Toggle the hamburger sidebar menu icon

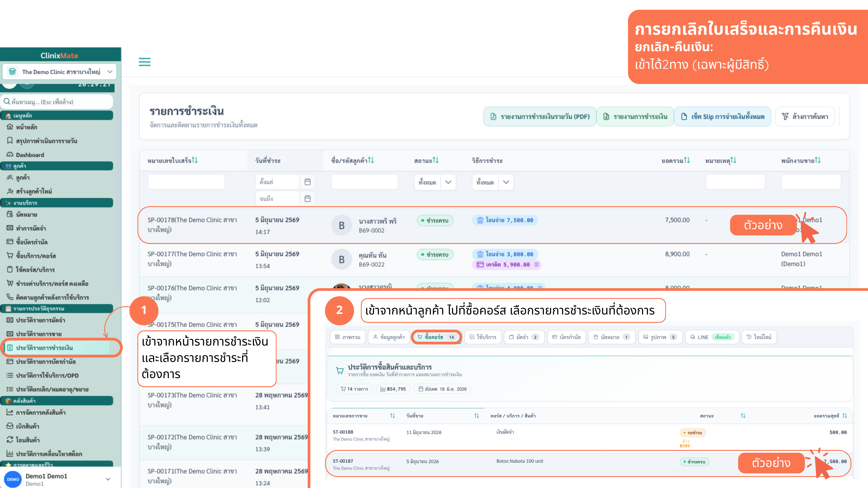pos(145,62)
